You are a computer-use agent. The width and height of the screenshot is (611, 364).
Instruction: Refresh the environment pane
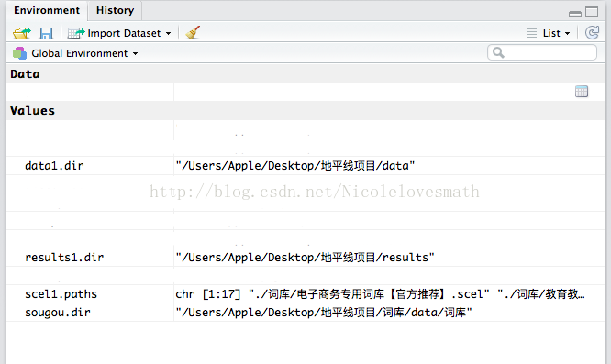pos(593,33)
